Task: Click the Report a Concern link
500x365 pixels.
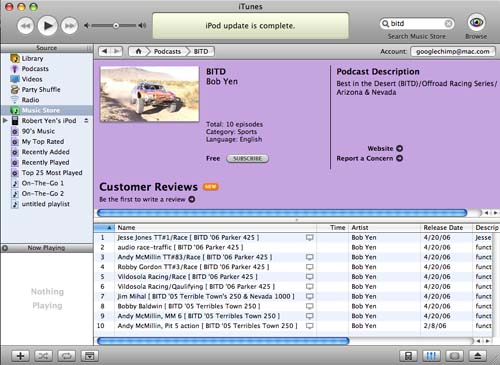Action: click(369, 158)
